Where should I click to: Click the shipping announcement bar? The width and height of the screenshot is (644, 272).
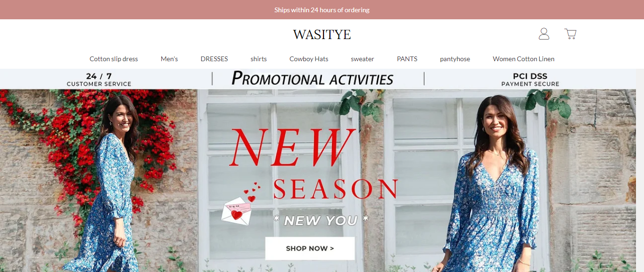[322, 9]
